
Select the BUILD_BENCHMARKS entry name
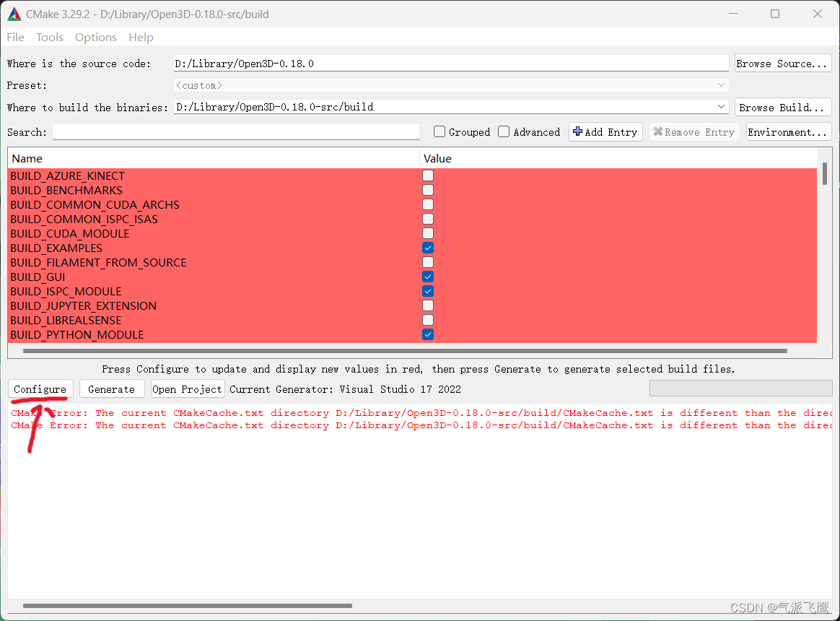pos(66,191)
